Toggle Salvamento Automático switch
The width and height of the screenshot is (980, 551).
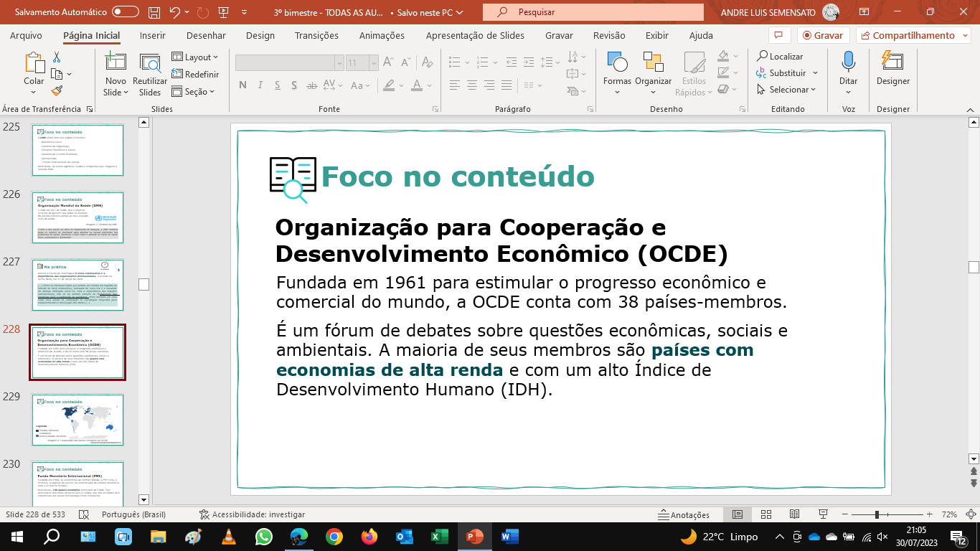(x=126, y=12)
